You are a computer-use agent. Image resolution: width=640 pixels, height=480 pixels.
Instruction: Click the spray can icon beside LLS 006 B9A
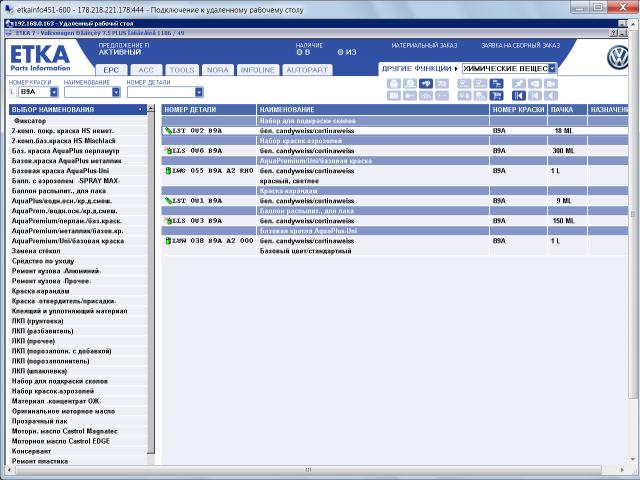click(x=168, y=151)
